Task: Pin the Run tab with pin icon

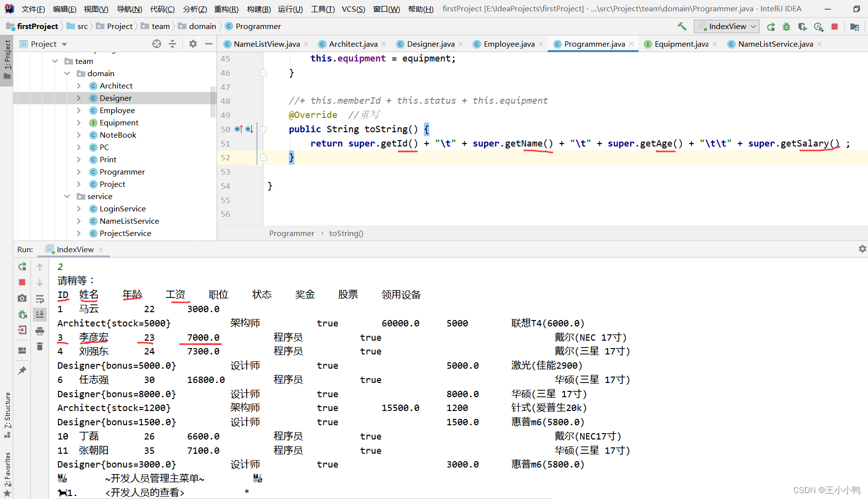Action: (22, 370)
